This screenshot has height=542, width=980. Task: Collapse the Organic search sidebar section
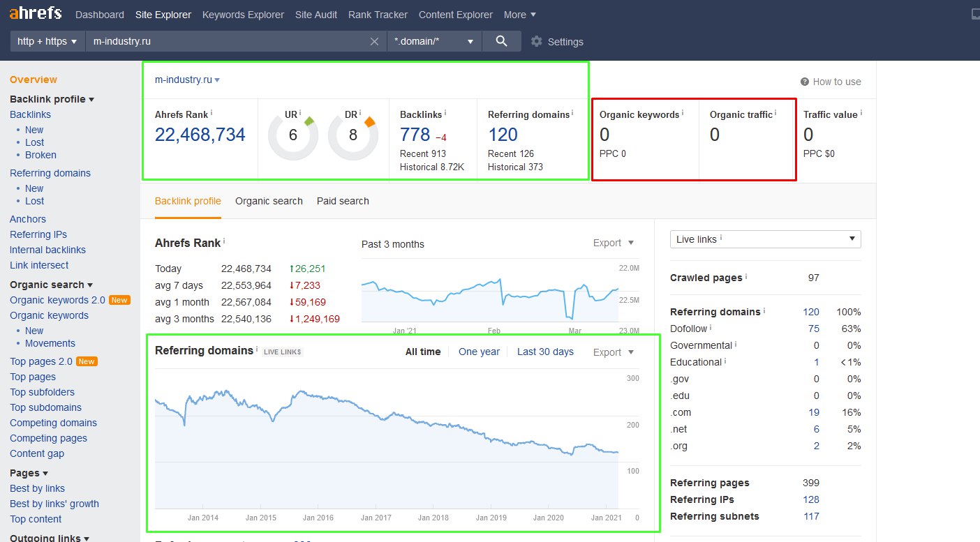pos(52,285)
